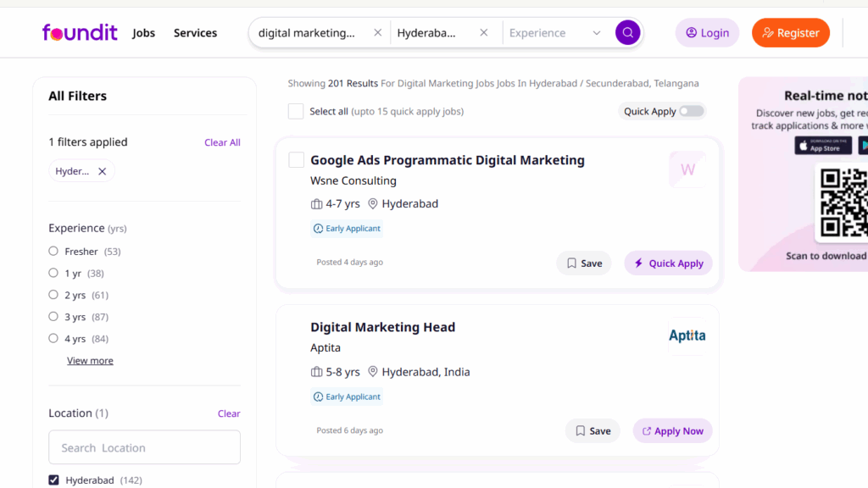The height and width of the screenshot is (488, 868).
Task: Click the 'Posted 6 days ago' text
Action: click(x=350, y=430)
